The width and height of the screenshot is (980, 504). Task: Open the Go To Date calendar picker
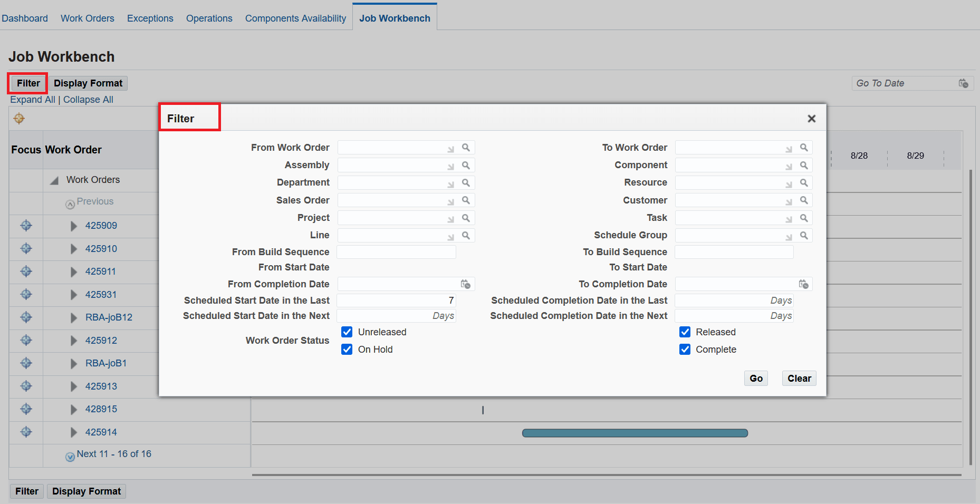click(963, 83)
